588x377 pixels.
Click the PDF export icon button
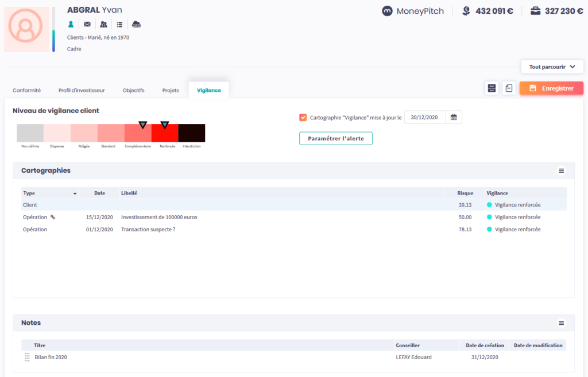[509, 88]
